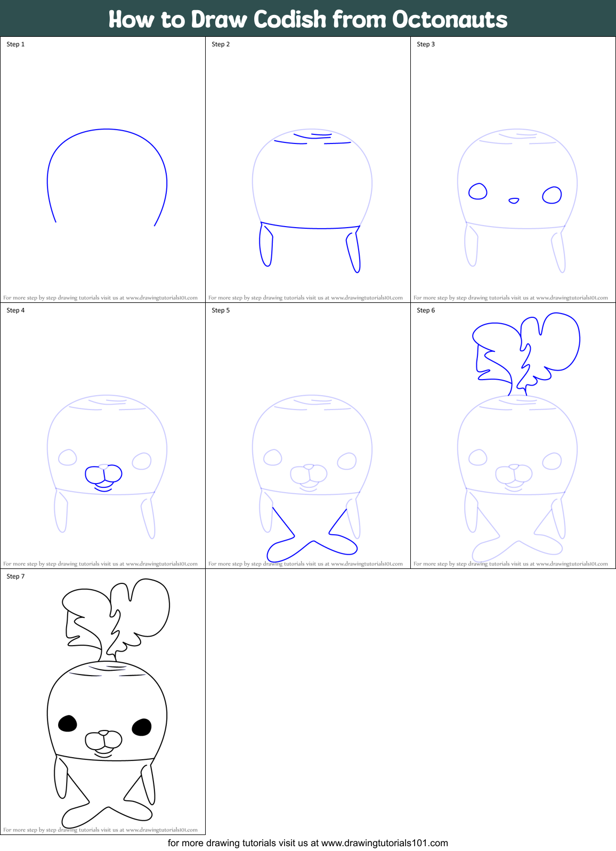Screen dimensions: 616x851
Task: Click the 'Step 6' label
Action: [426, 310]
